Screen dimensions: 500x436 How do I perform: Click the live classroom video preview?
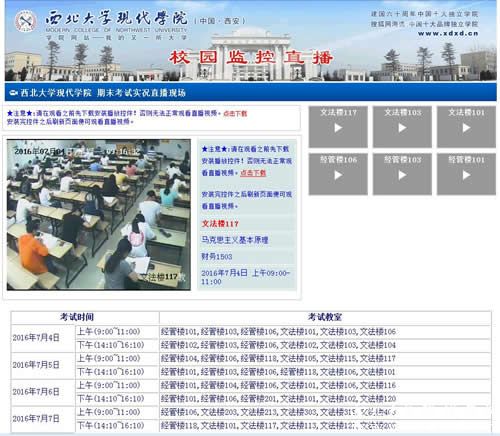click(99, 215)
